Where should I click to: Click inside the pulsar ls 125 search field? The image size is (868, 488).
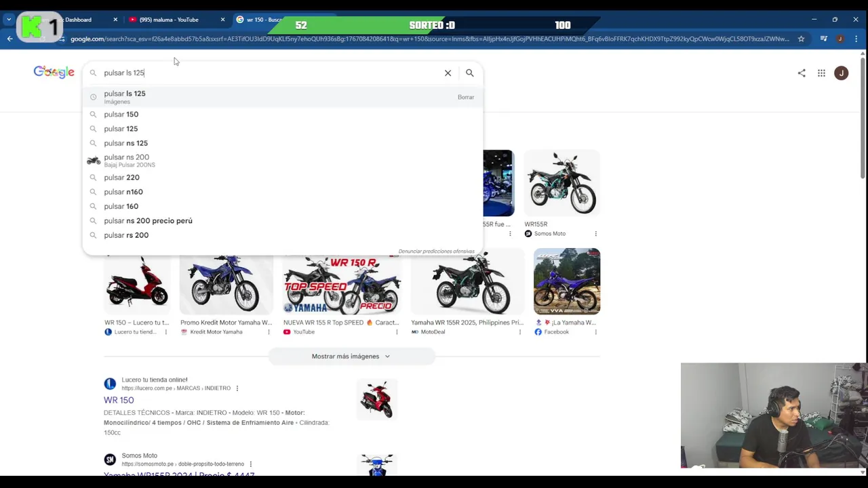click(x=271, y=73)
